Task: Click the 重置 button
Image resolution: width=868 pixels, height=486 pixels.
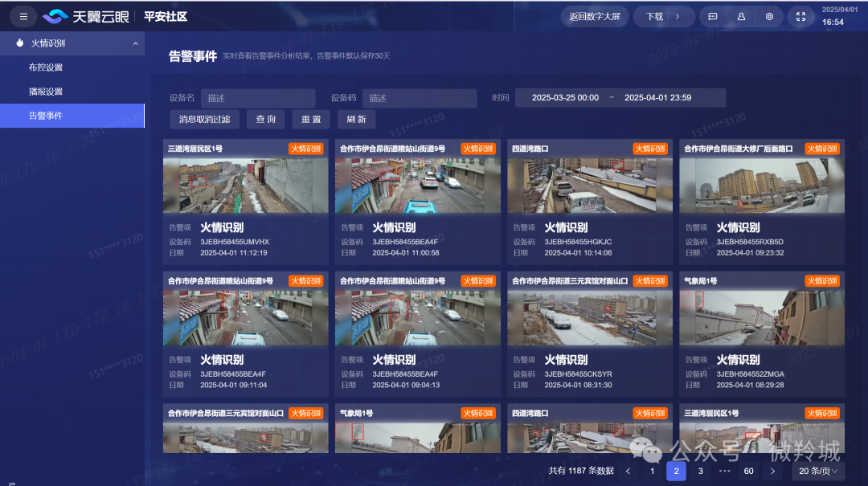Action: [x=311, y=119]
